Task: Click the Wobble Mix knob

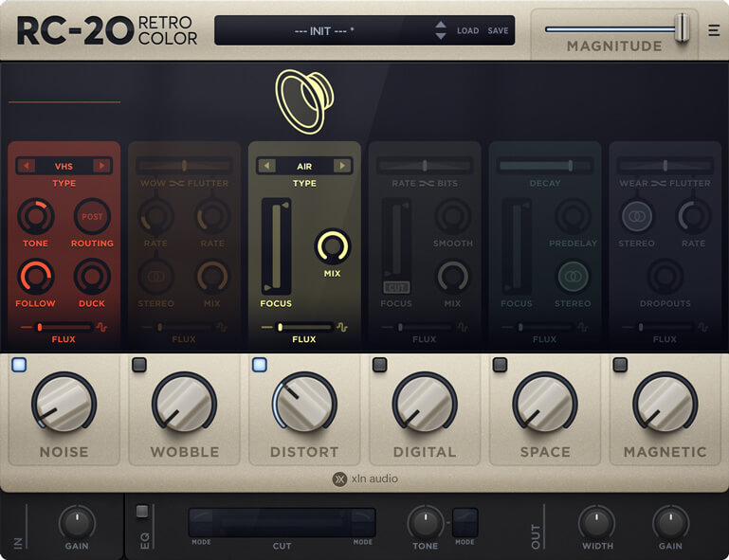Action: (x=212, y=277)
